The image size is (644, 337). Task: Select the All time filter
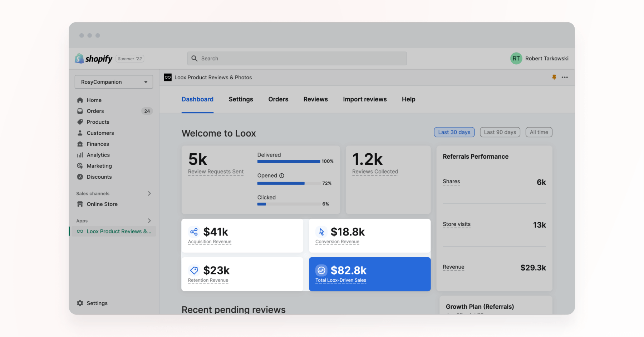click(x=539, y=132)
